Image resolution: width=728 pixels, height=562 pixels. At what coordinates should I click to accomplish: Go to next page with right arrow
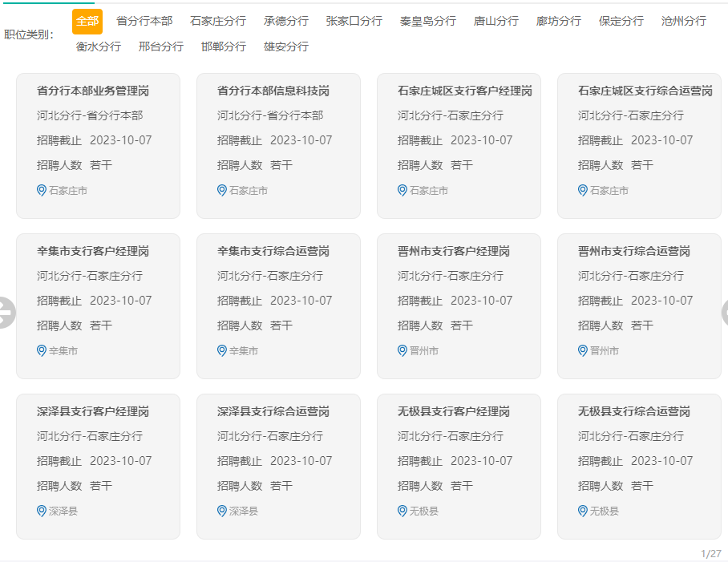pyautogui.click(x=726, y=313)
